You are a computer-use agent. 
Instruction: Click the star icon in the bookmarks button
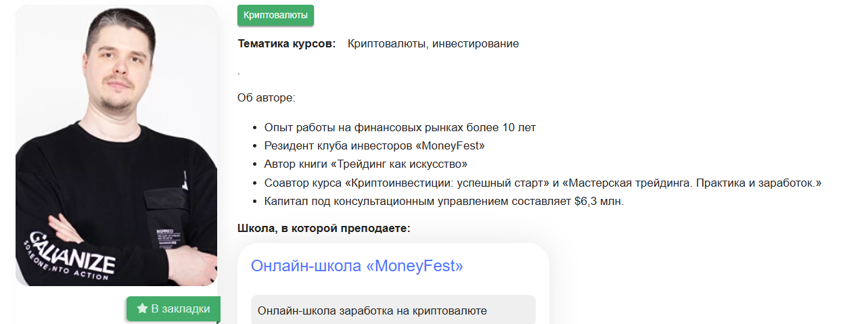(x=142, y=309)
